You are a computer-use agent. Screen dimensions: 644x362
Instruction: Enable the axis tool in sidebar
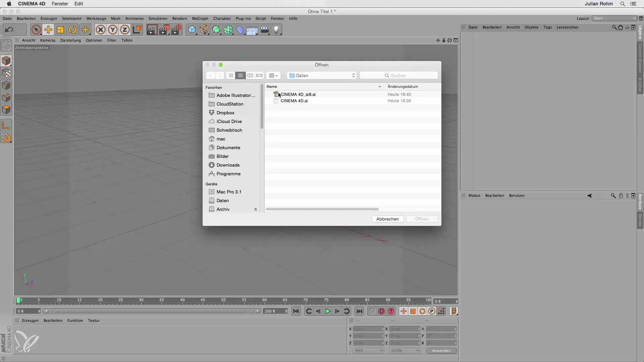pos(6,125)
